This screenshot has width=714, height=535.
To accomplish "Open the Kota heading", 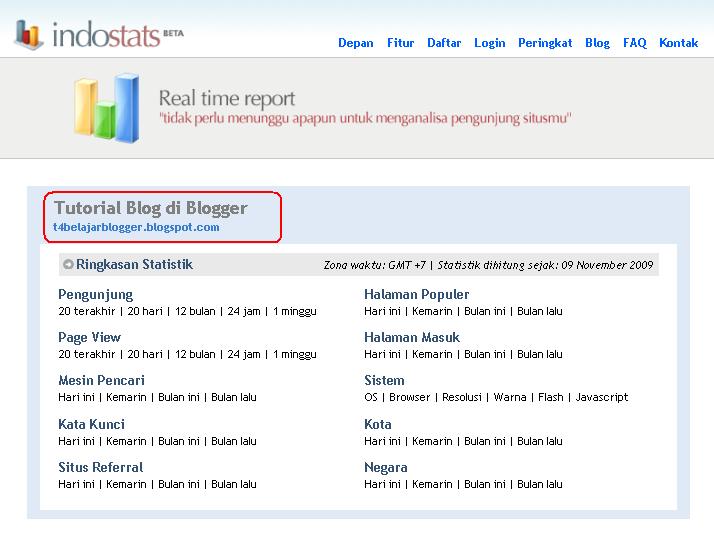I will (377, 424).
